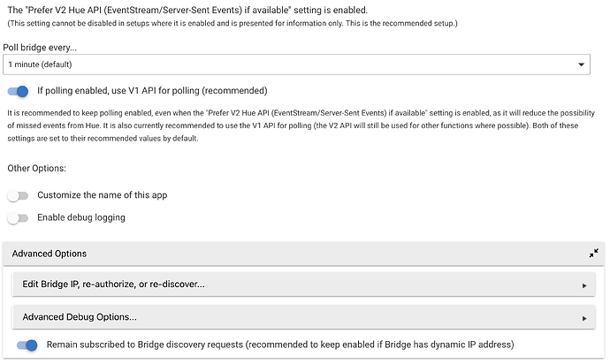The width and height of the screenshot is (610, 364).
Task: Click the "Customize the name of this app" text
Action: click(102, 195)
